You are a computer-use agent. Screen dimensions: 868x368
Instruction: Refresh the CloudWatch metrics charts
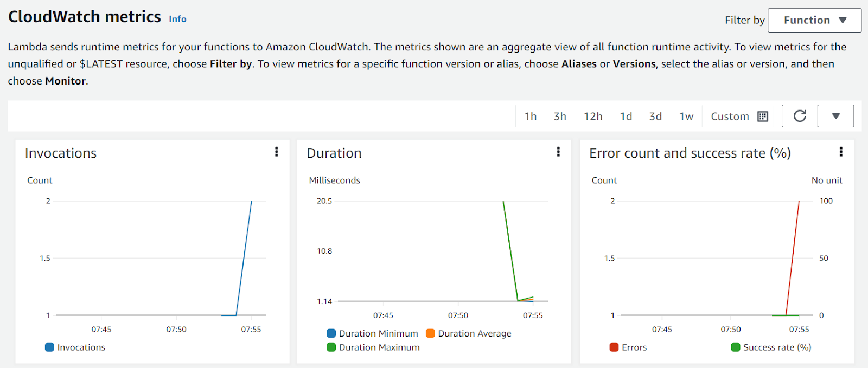pyautogui.click(x=799, y=115)
